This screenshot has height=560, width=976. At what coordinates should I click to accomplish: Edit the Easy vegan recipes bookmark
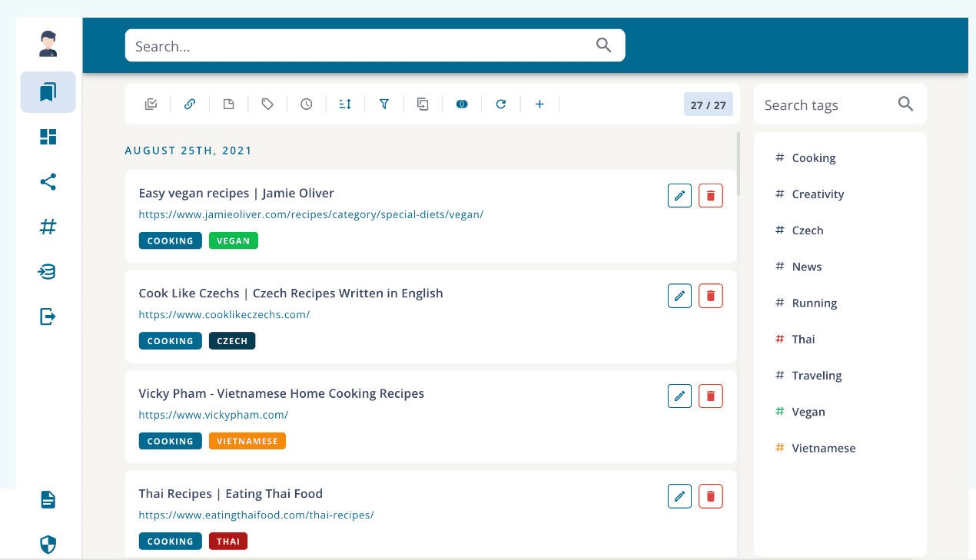[x=679, y=196]
